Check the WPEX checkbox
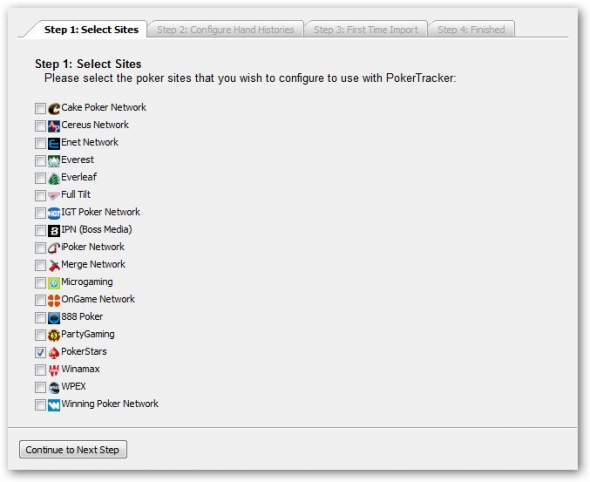 [x=40, y=387]
